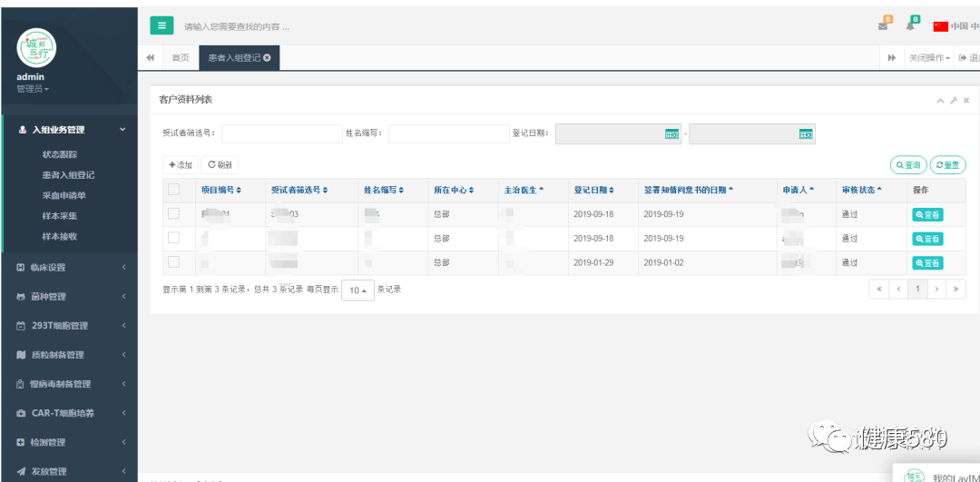The width and height of the screenshot is (980, 482).
Task: Click 质粒制备管理 sidebar icon
Action: tap(21, 355)
